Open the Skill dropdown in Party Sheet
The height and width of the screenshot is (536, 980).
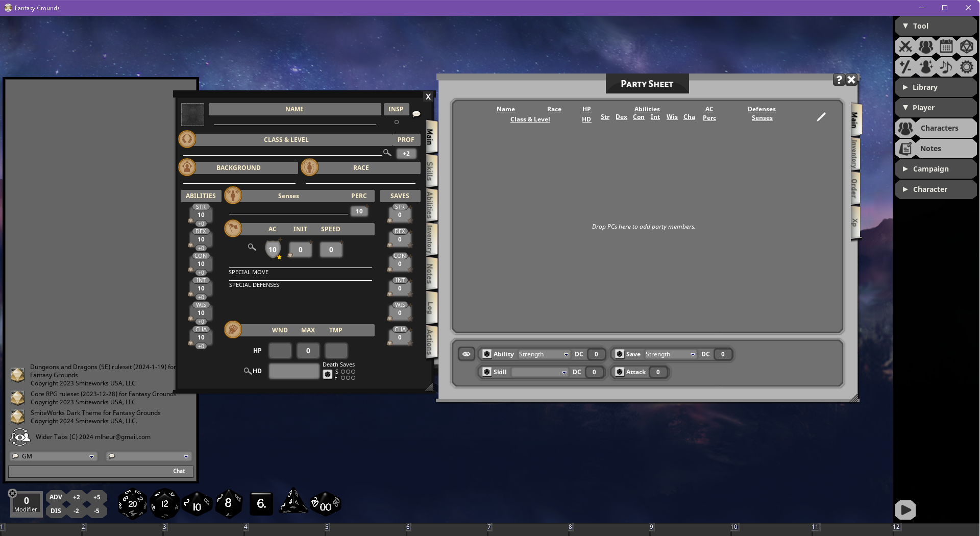coord(540,372)
